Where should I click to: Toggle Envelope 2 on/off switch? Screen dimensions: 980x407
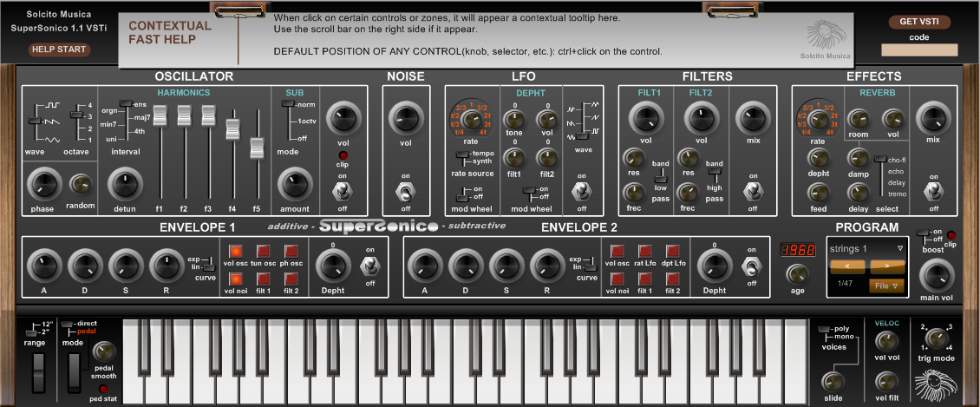click(x=751, y=266)
